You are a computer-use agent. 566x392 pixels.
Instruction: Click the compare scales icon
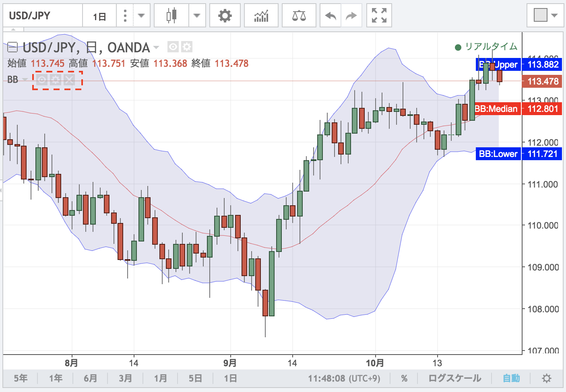point(299,16)
